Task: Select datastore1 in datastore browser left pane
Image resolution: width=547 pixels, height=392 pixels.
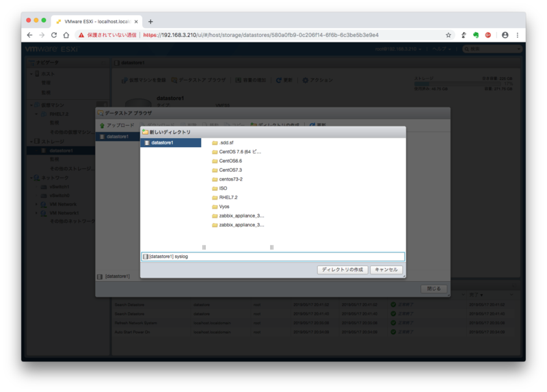Action: coord(118,137)
